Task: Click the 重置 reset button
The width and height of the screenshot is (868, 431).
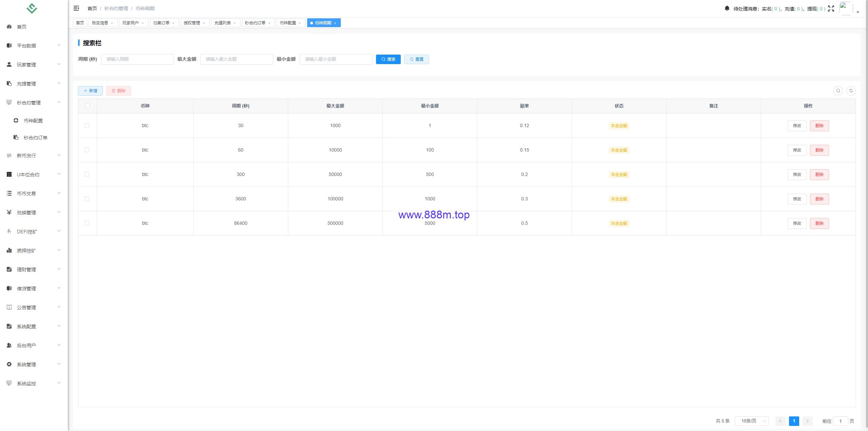Action: tap(416, 59)
